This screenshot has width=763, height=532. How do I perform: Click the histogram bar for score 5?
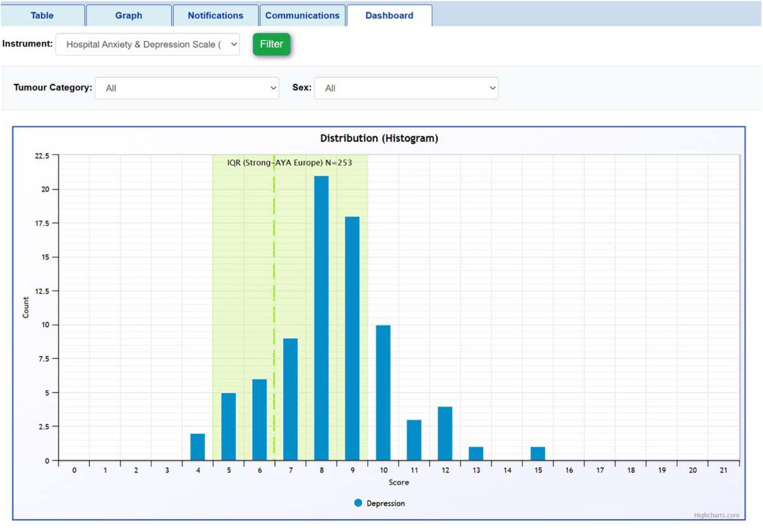coord(228,427)
